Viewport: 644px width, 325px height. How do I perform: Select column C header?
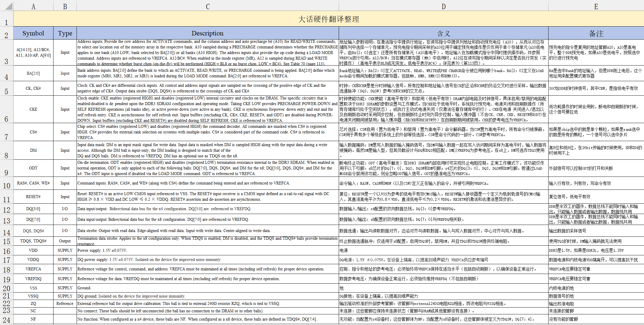pos(208,6)
